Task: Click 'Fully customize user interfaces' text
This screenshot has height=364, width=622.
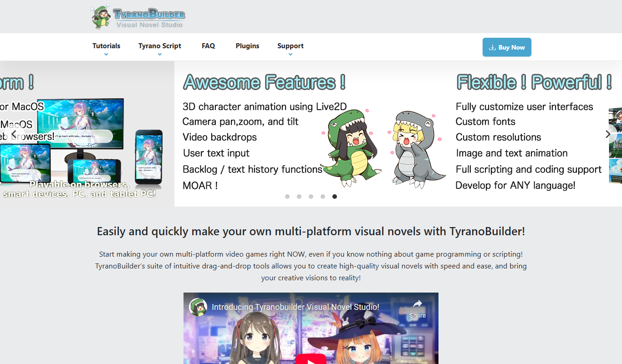Action: [x=525, y=106]
